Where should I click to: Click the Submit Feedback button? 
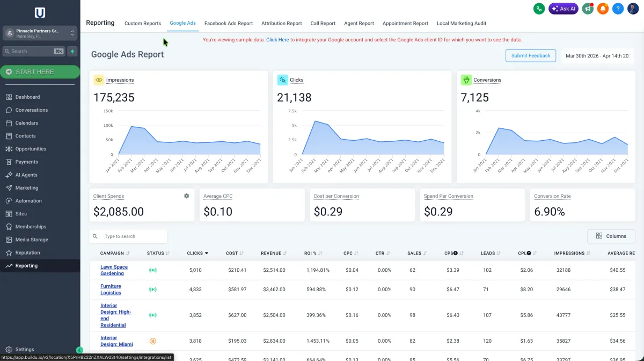pos(530,56)
